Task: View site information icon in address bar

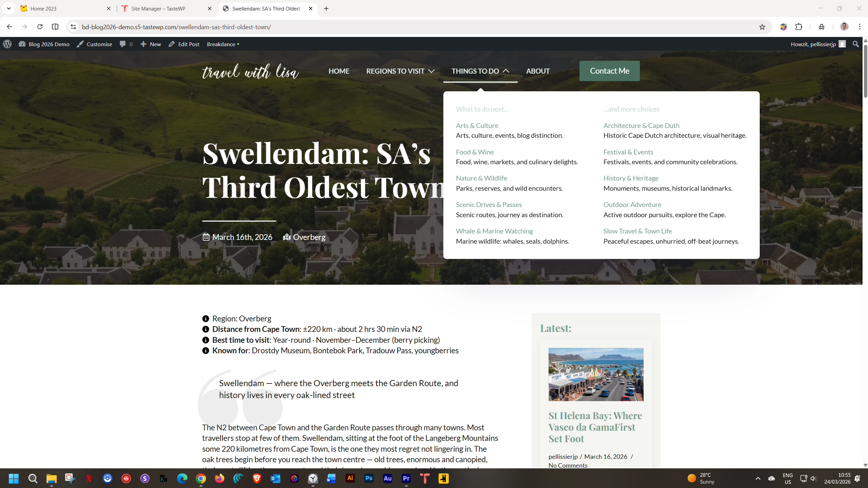Action: point(73,27)
